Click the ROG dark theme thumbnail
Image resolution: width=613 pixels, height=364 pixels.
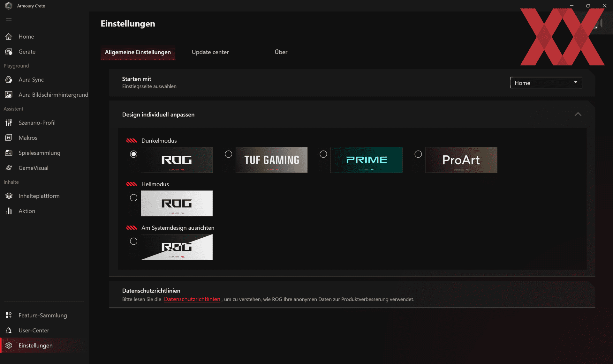(x=177, y=160)
